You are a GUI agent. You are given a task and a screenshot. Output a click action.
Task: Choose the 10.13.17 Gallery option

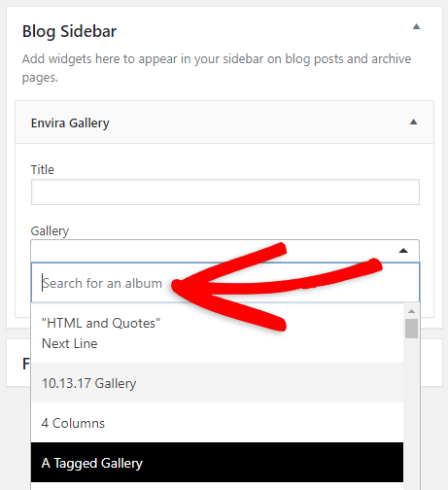click(218, 383)
